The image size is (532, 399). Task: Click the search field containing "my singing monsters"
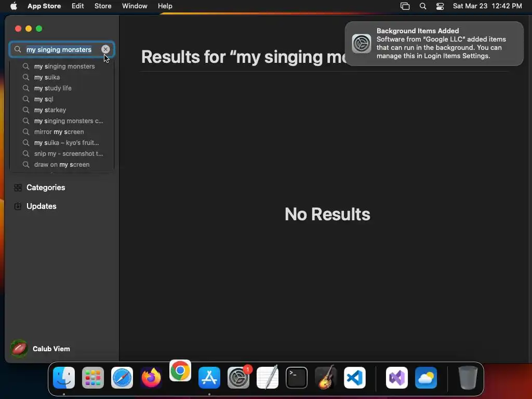pos(61,49)
